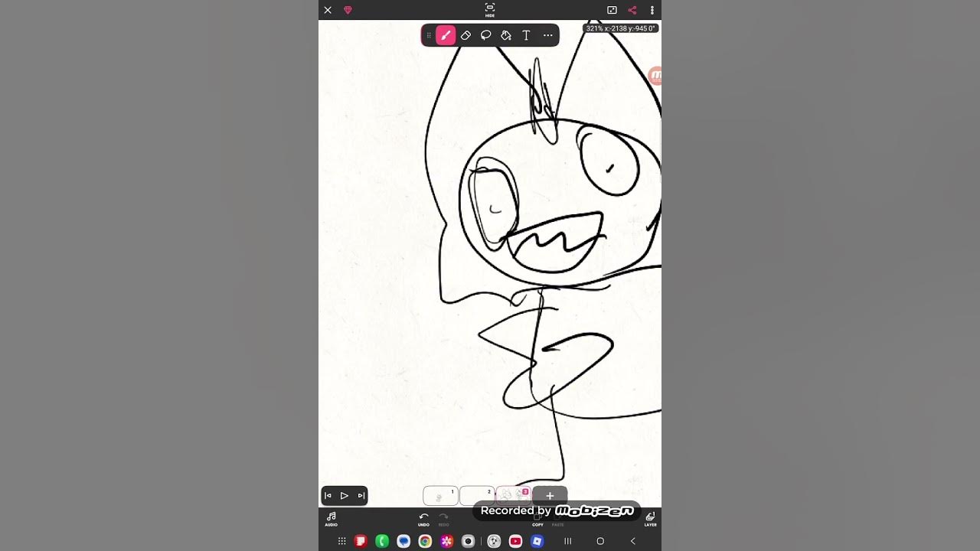Open Chrome from the Android taskbar
Screen dimensions: 980x551
(425, 541)
